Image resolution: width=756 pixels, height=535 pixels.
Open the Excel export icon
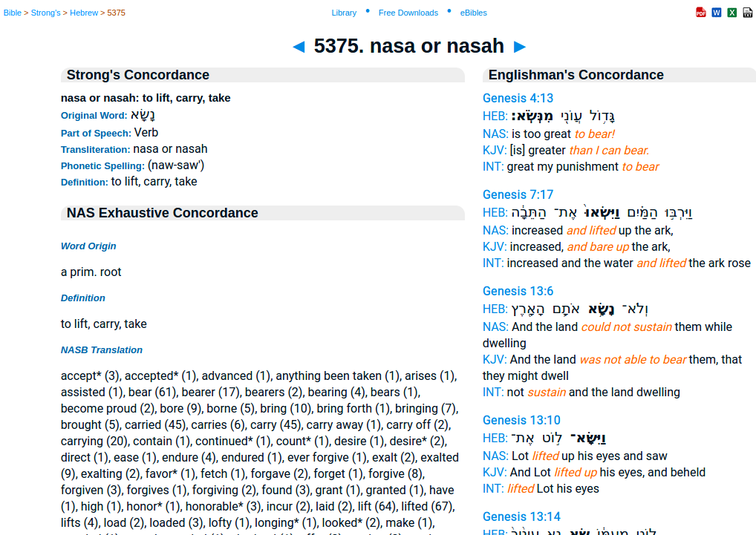(x=732, y=13)
